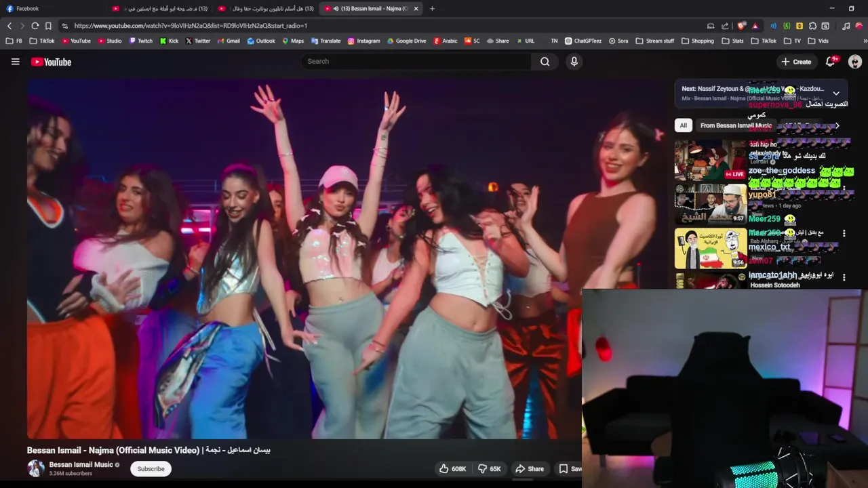The image size is (868, 488).
Task: Save the video to a playlist
Action: tap(569, 469)
